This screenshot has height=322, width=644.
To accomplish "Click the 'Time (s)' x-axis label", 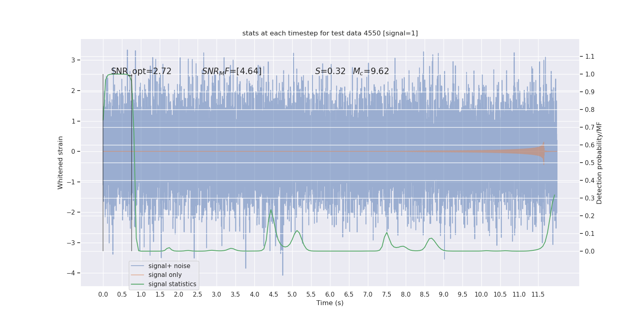I will click(330, 303).
